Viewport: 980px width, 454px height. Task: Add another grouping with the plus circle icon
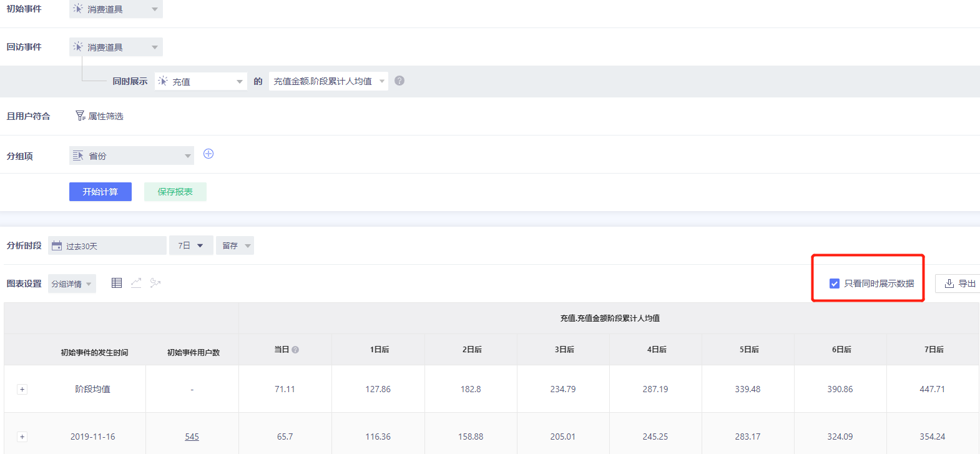click(x=208, y=154)
